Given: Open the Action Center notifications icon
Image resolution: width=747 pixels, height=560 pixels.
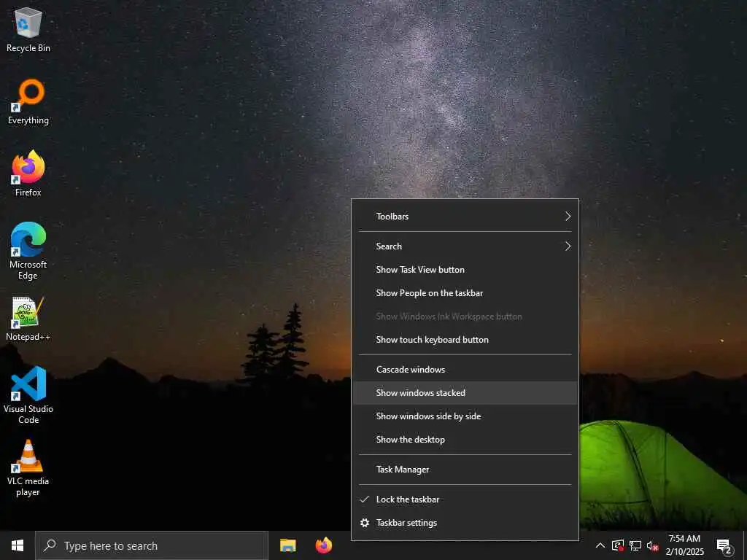Looking at the screenshot, I should tap(724, 545).
